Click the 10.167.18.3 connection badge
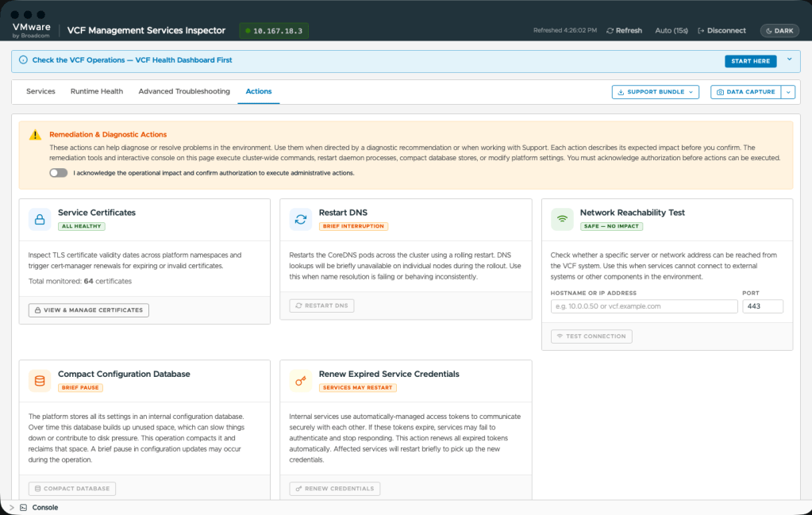 274,31
